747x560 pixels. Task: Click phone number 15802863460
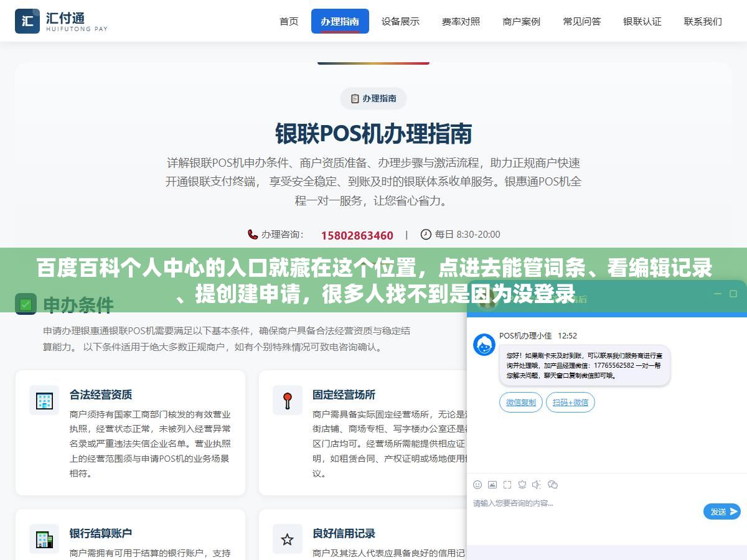[357, 235]
